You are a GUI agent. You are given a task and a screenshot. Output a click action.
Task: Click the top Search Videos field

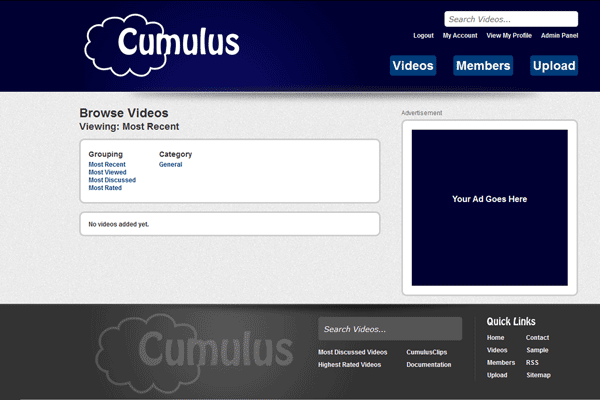510,19
